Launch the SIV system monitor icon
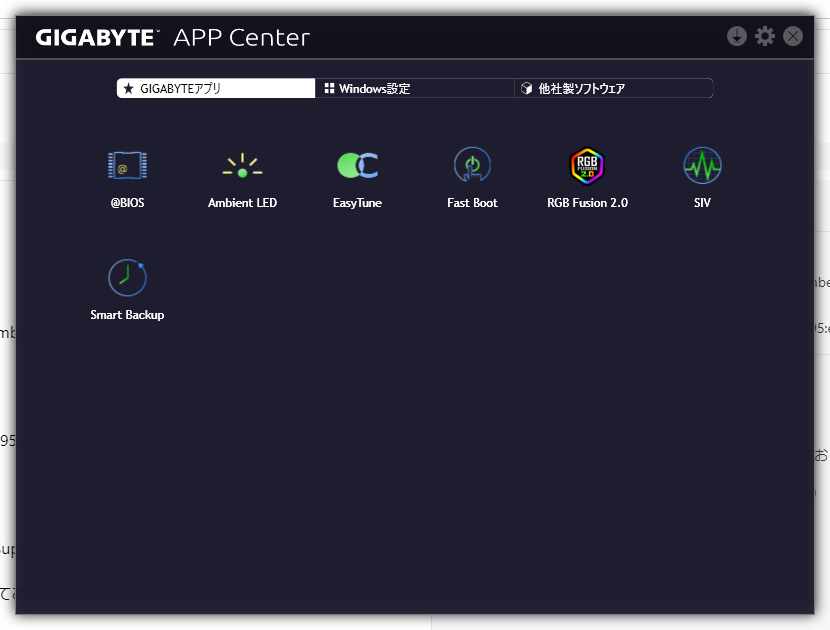830x630 pixels. [702, 166]
